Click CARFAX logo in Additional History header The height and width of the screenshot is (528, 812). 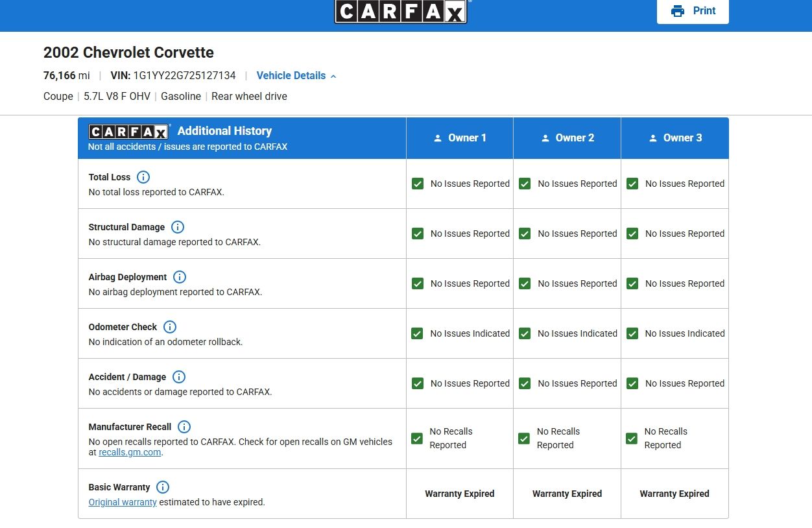click(128, 132)
